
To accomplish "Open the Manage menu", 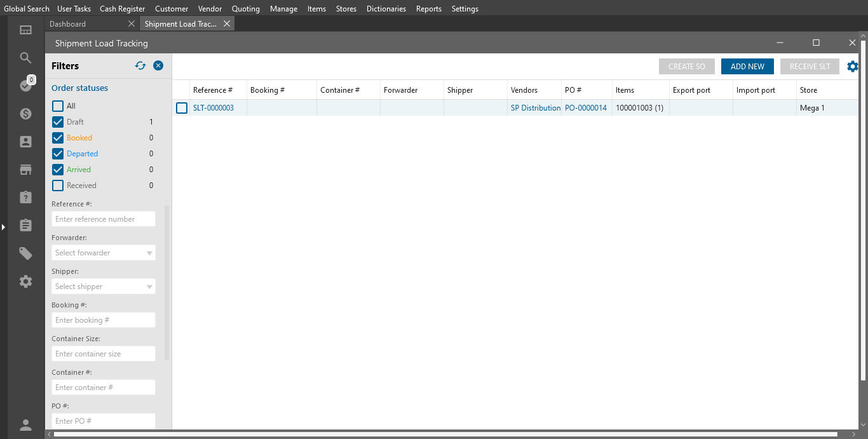I will [283, 9].
